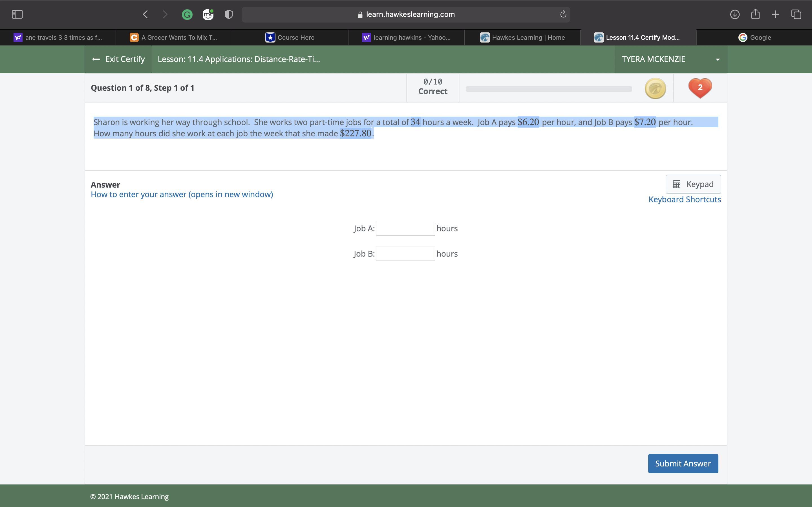The height and width of the screenshot is (507, 812).
Task: Click the Safari sidebar toggle icon
Action: (17, 14)
